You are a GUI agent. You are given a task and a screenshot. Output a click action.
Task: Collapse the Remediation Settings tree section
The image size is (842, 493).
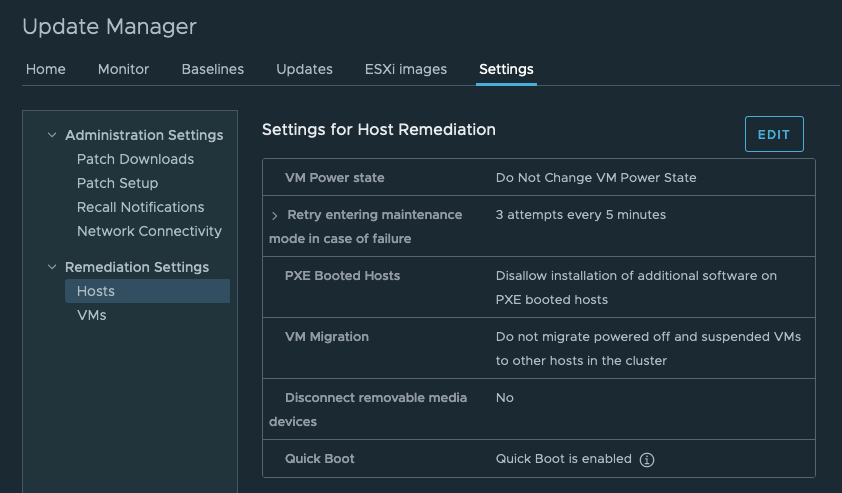point(52,267)
